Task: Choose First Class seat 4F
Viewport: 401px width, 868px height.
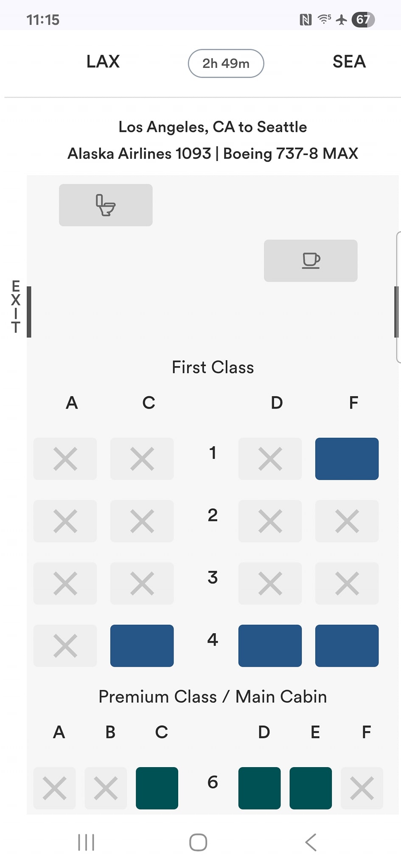Action: [x=347, y=646]
